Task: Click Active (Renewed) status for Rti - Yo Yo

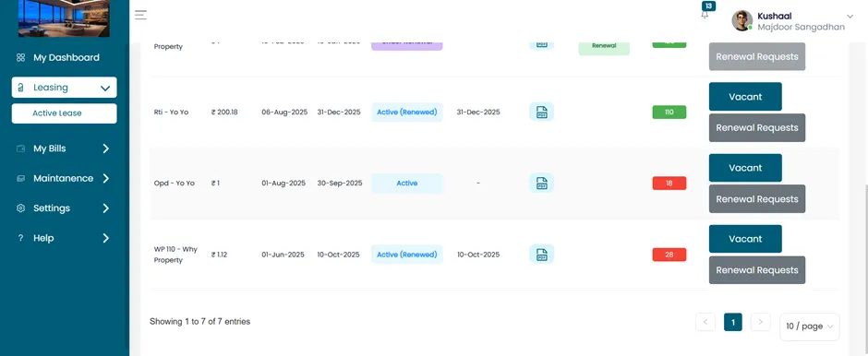Action: click(407, 113)
